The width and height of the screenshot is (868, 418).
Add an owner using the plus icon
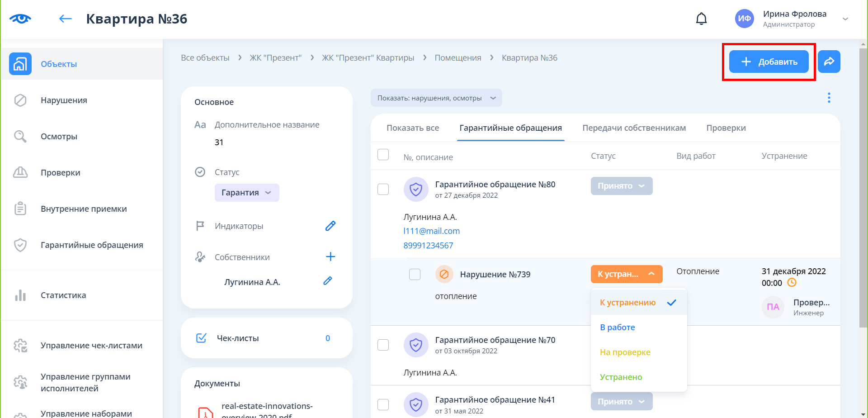(x=330, y=257)
